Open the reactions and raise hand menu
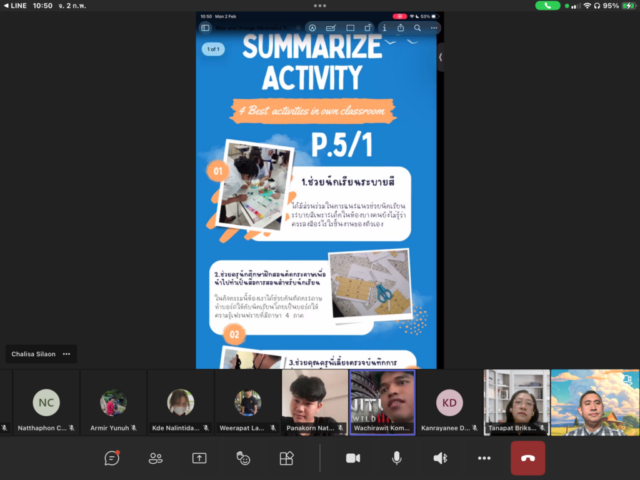Screen dimensions: 640x480 point(243,458)
